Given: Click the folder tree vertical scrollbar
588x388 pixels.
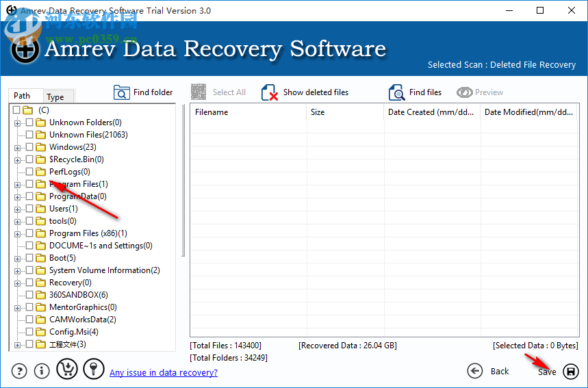Looking at the screenshot, I should point(183,181).
